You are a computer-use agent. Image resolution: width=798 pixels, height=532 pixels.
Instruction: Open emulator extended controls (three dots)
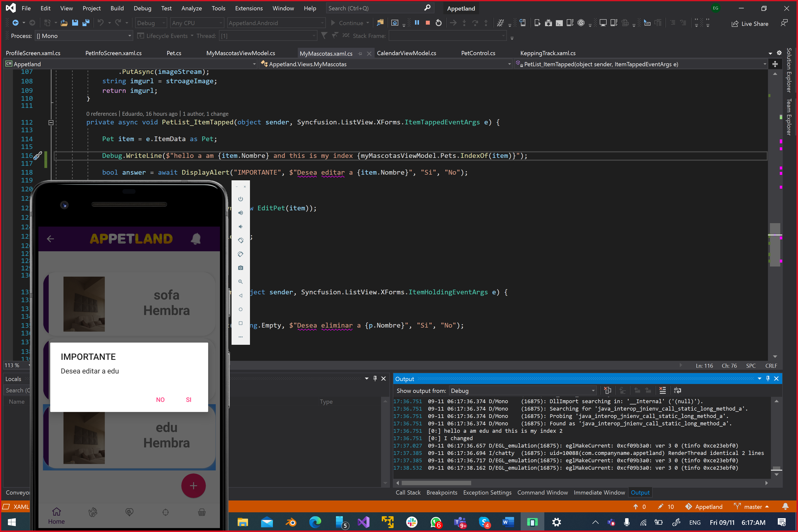tap(241, 337)
